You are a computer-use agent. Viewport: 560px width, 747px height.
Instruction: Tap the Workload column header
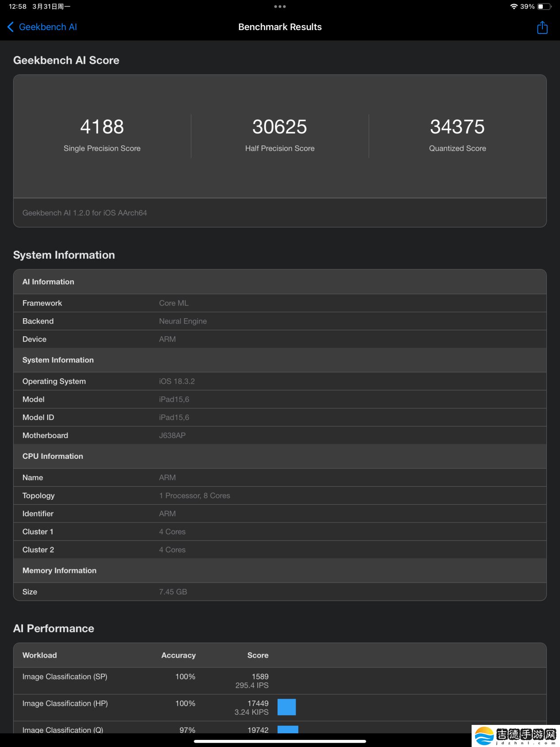pyautogui.click(x=40, y=656)
